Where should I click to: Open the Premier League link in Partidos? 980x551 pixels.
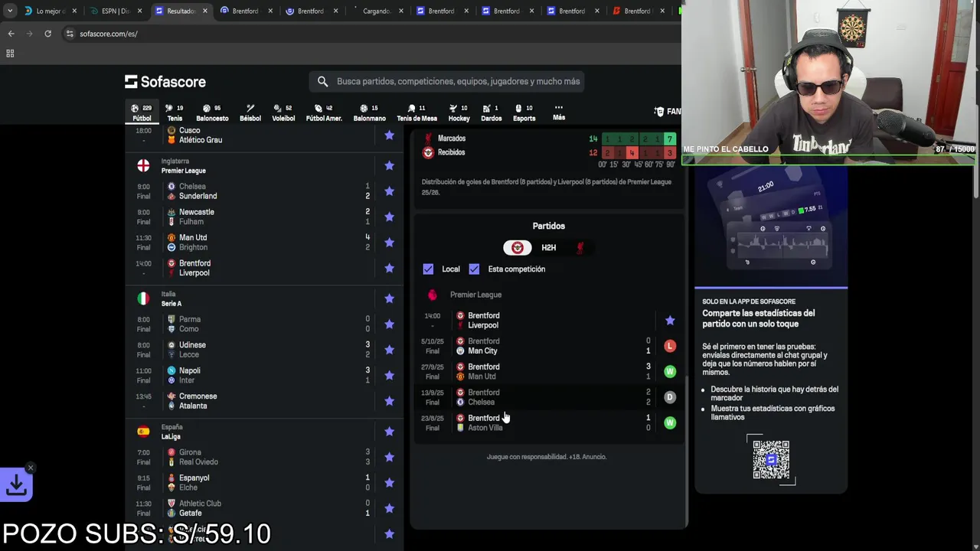tap(475, 295)
